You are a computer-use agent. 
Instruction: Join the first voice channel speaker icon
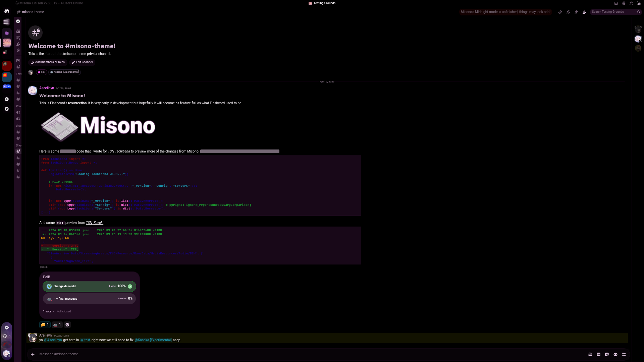click(18, 112)
